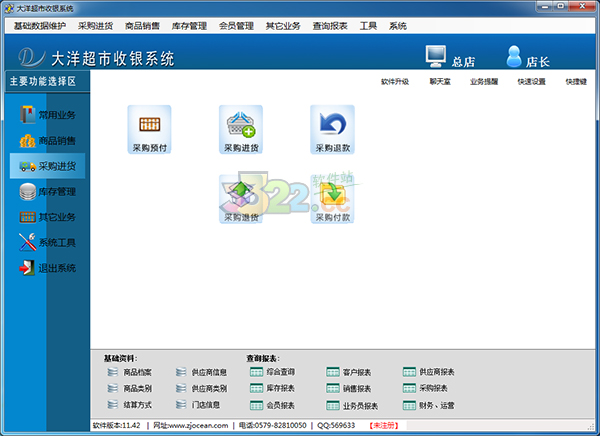Open the 业务员报表 report
This screenshot has height=436, width=600.
[352, 405]
